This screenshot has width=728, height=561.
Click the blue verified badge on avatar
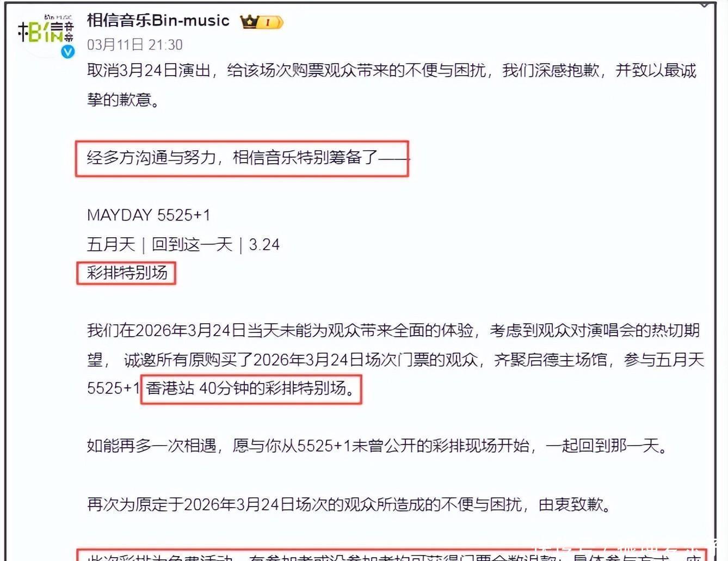[68, 52]
